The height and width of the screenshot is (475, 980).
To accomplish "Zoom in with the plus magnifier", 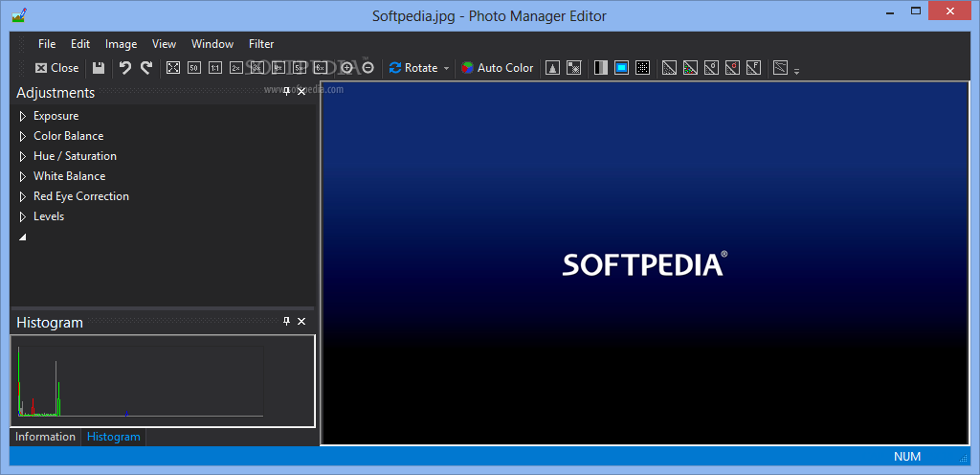I will (347, 67).
